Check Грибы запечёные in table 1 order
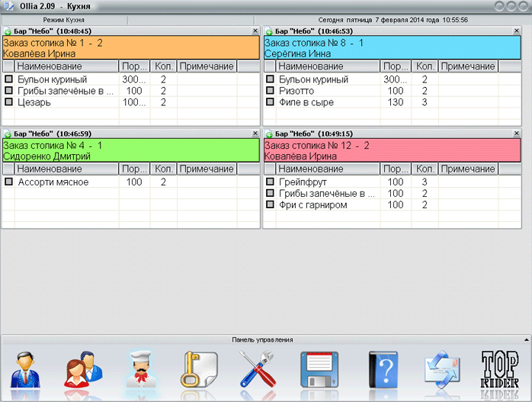 click(9, 90)
